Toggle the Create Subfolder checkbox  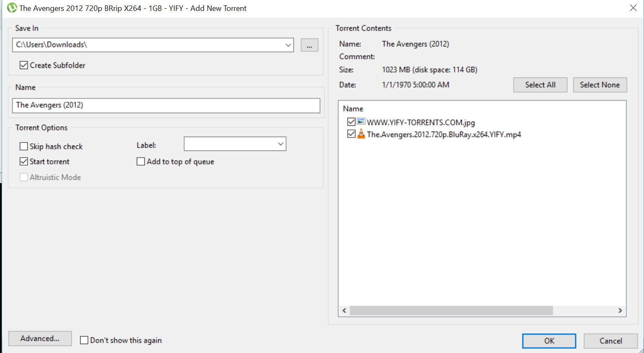(x=24, y=65)
